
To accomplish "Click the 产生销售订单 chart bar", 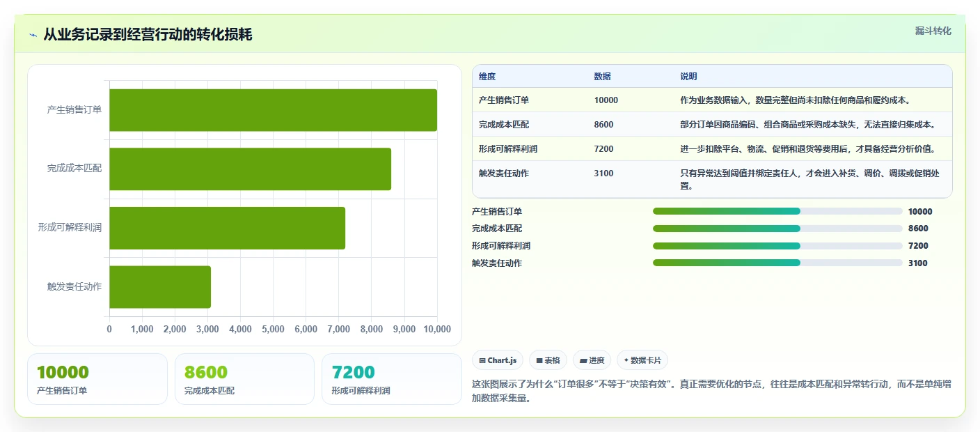I will coord(273,110).
